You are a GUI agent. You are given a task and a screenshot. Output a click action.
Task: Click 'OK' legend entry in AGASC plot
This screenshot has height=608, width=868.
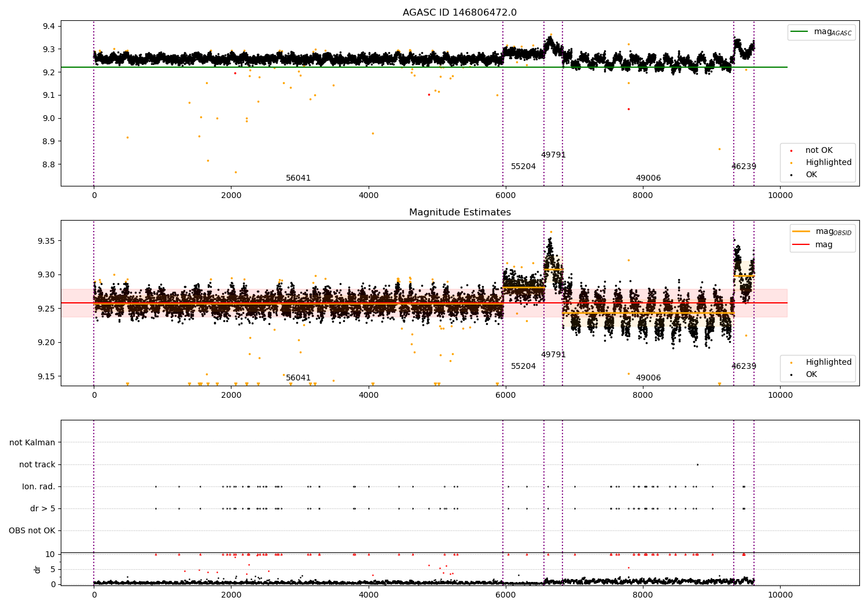click(x=811, y=175)
